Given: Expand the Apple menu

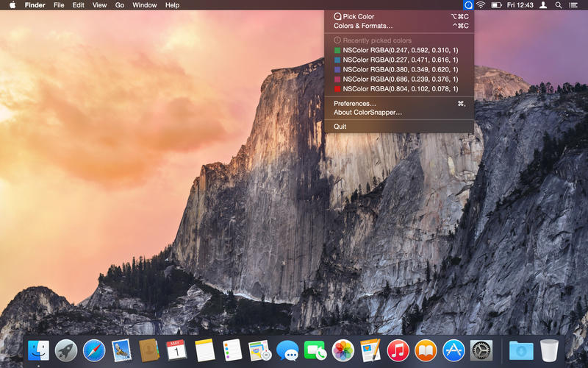Looking at the screenshot, I should (x=12, y=5).
